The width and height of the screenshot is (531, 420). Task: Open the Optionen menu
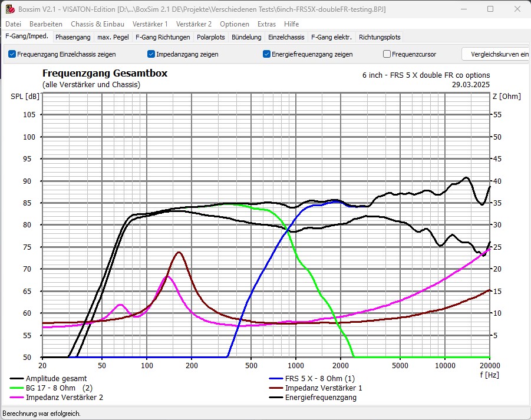(x=235, y=24)
